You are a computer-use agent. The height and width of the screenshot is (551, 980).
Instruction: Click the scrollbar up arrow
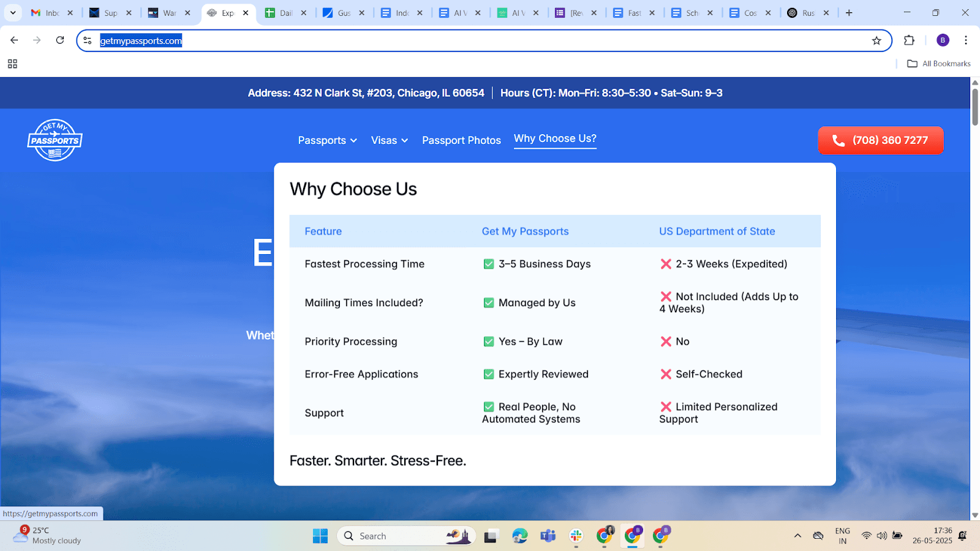[975, 82]
